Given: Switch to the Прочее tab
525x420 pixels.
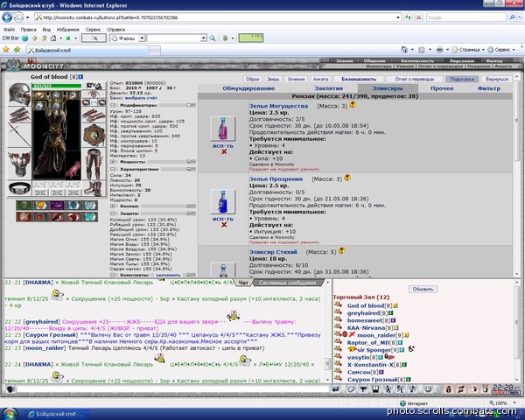Looking at the screenshot, I should click(442, 88).
